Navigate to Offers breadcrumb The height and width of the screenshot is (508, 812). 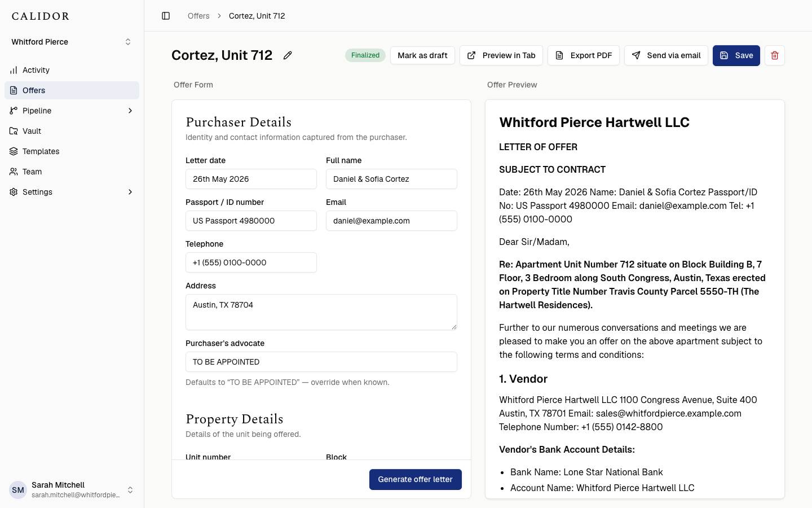click(198, 16)
